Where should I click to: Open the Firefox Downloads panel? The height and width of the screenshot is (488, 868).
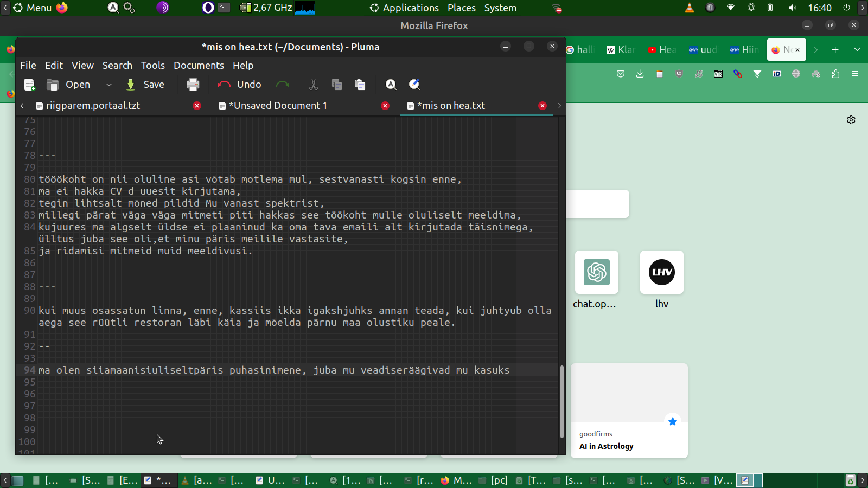tap(640, 74)
